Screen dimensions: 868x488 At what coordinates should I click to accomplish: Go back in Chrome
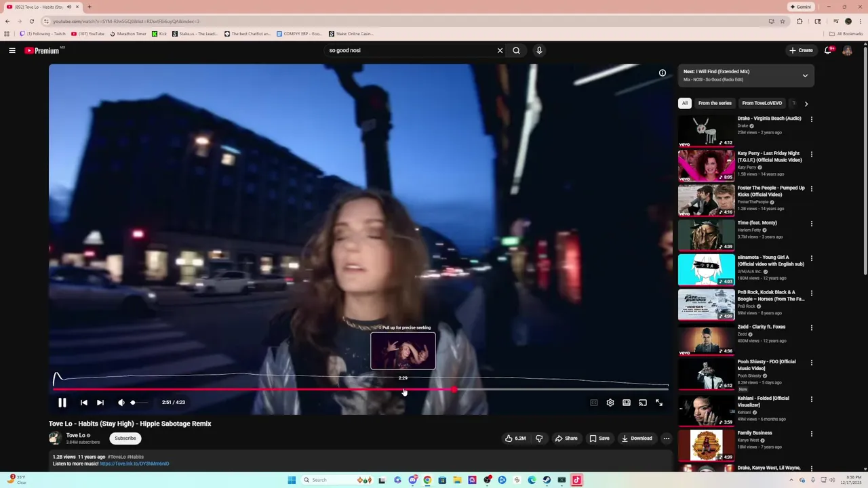click(x=7, y=21)
